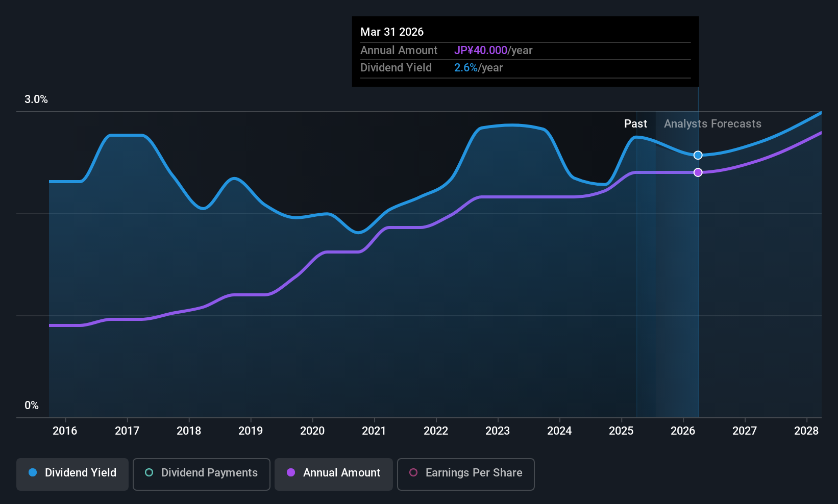
Task: Select the blue dividend yield data point
Action: pos(698,155)
